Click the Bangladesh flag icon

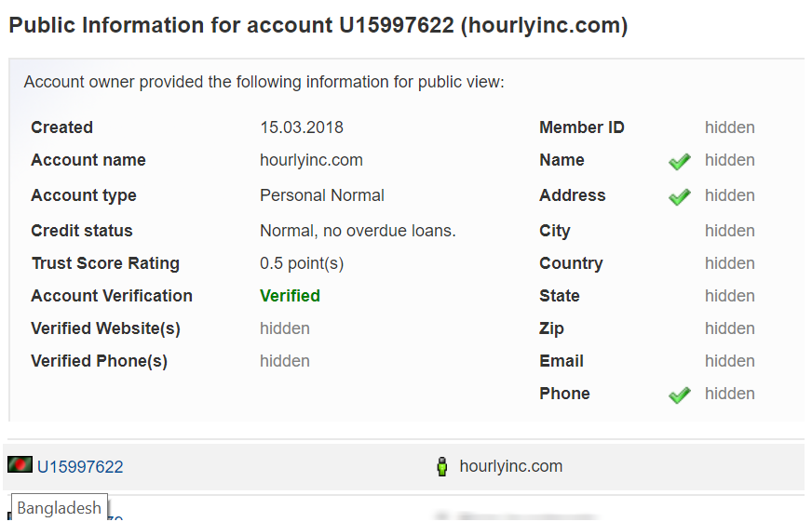[20, 464]
